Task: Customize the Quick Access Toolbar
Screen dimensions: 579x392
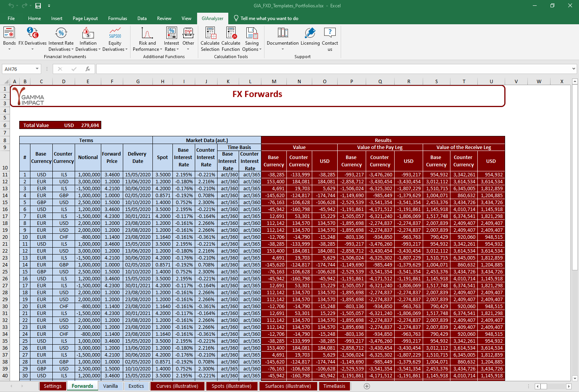Action: (49, 6)
